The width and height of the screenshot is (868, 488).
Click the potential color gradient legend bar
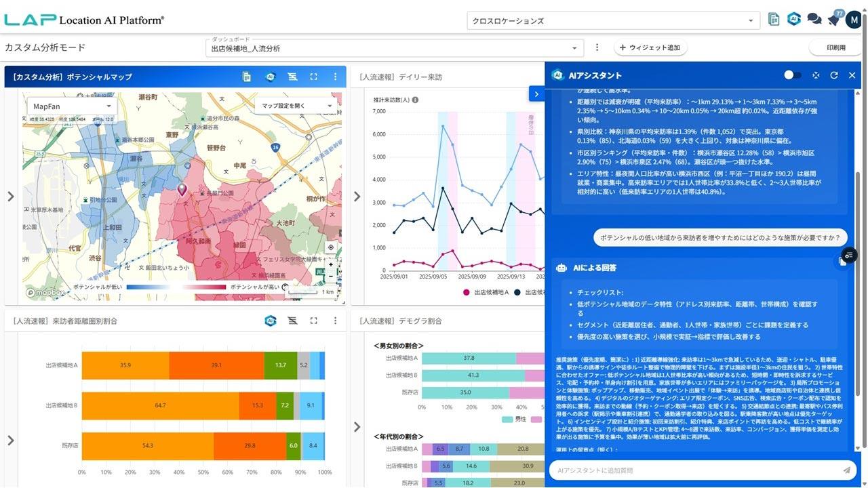coord(176,287)
